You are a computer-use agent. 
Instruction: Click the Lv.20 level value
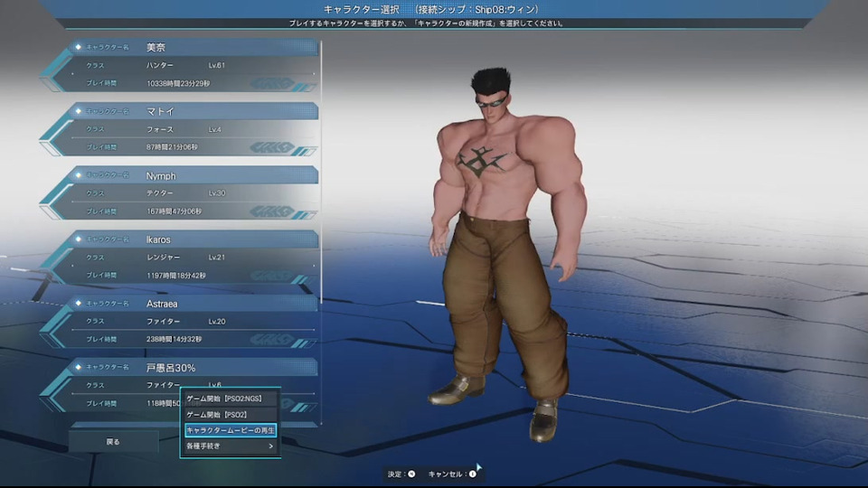tap(216, 322)
